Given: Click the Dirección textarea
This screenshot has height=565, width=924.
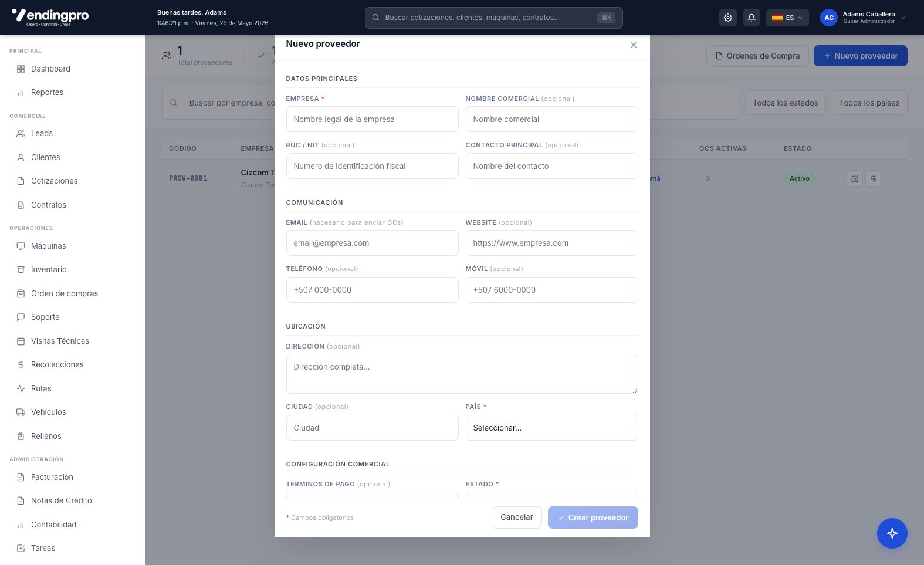Looking at the screenshot, I should click(462, 374).
